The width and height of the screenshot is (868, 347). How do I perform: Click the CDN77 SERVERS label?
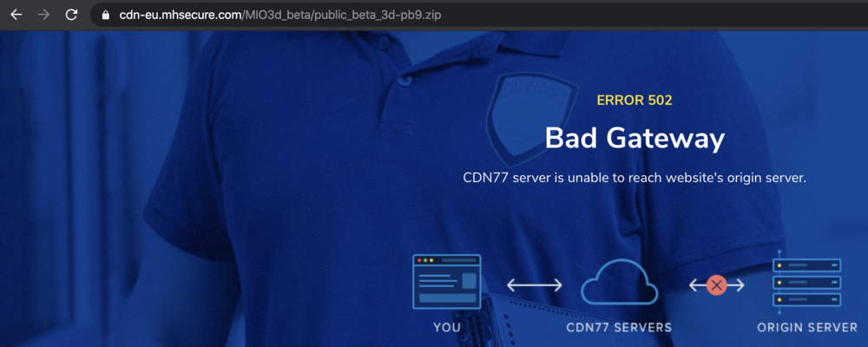[x=619, y=328]
